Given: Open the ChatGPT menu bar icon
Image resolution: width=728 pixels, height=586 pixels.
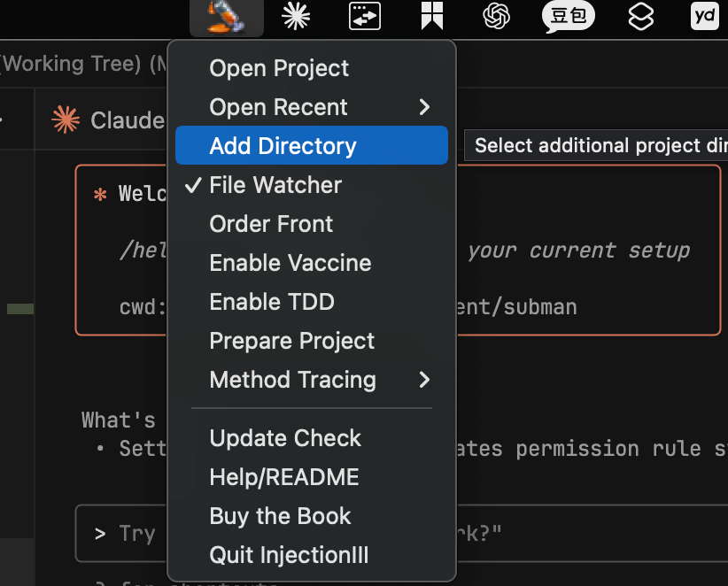Looking at the screenshot, I should [x=496, y=16].
